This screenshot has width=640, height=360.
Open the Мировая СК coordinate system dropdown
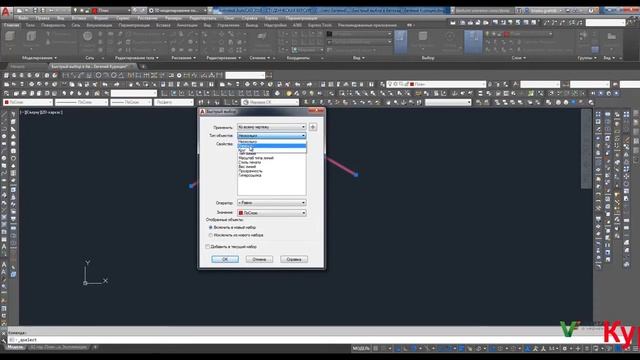tap(270, 102)
